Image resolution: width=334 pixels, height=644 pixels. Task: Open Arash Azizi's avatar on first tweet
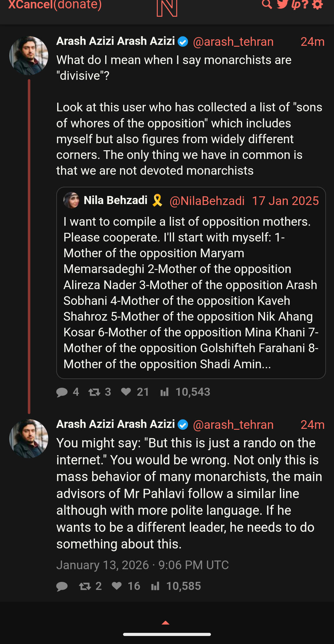(x=29, y=56)
